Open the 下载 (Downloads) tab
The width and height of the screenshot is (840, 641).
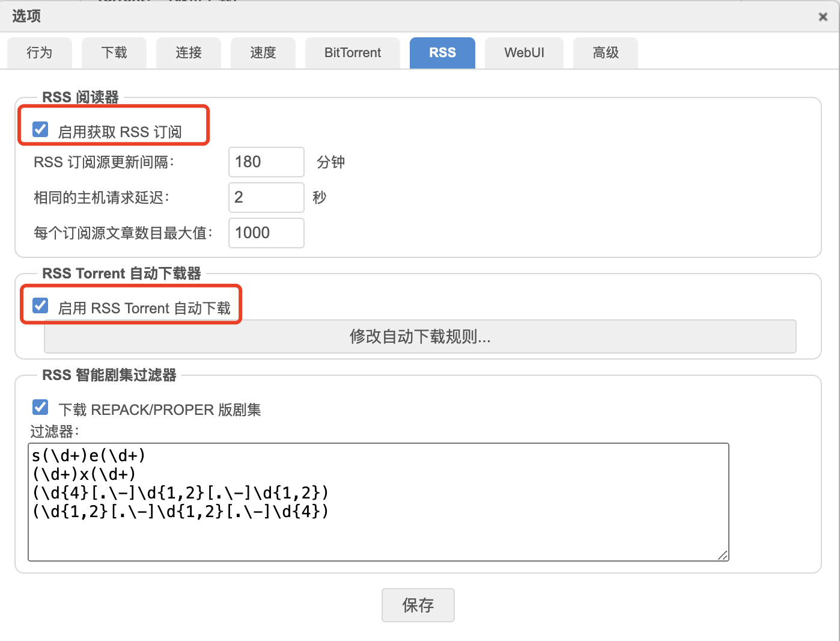tap(114, 53)
